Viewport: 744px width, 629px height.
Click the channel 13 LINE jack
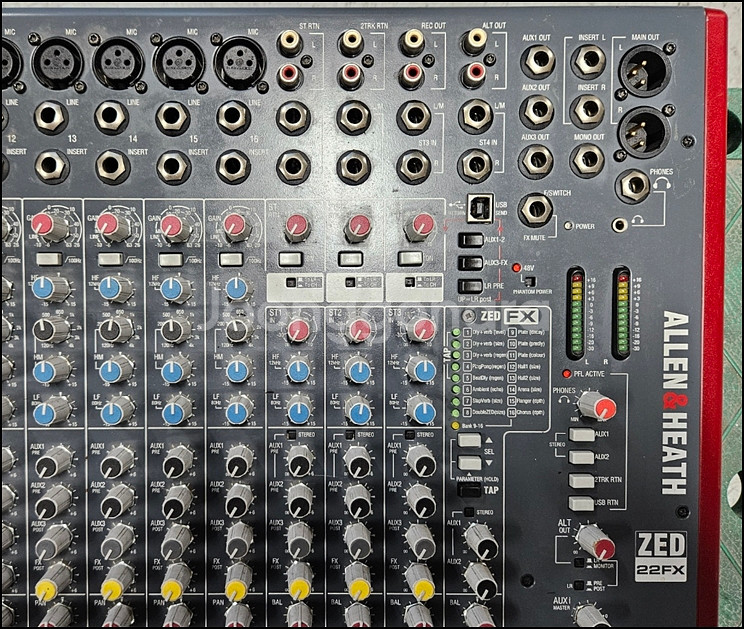point(51,117)
